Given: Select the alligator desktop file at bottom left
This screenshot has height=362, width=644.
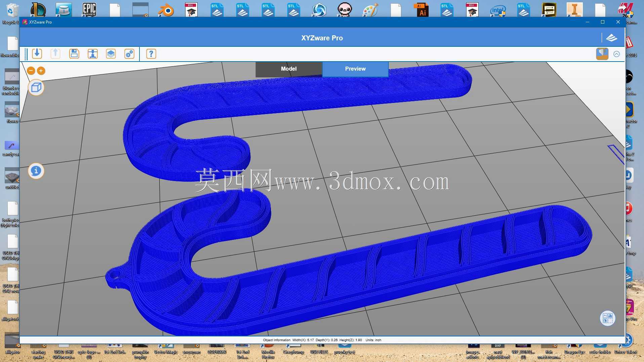Looking at the screenshot, I should pyautogui.click(x=12, y=344).
